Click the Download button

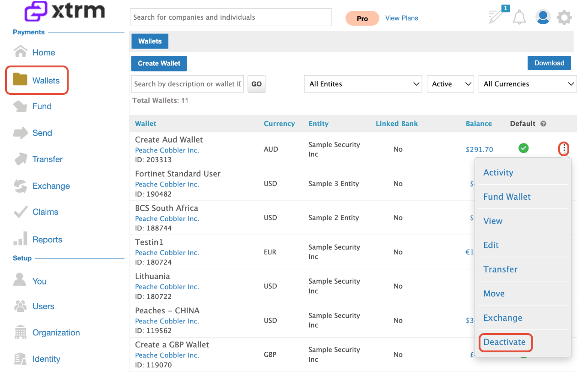(x=549, y=63)
